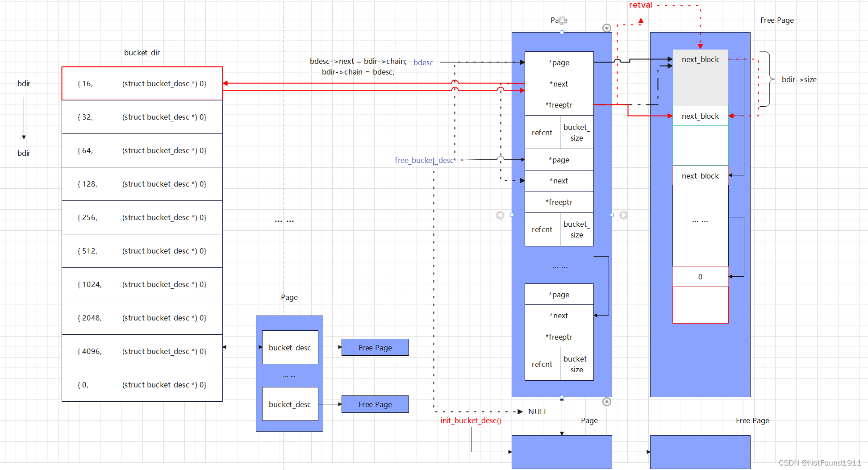This screenshot has height=470, width=868.
Task: Select the red init_bucket_desc() label
Action: point(471,420)
